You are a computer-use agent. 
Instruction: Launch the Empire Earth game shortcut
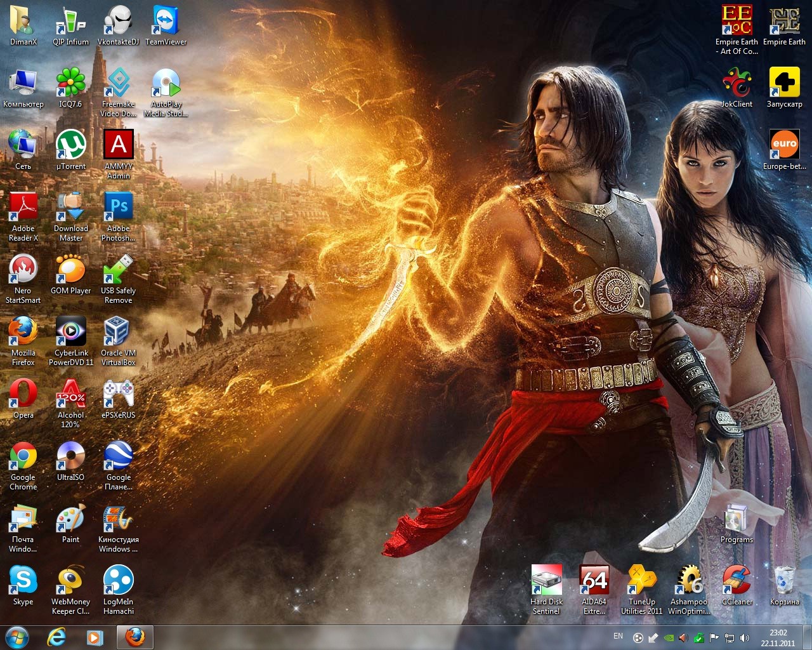pyautogui.click(x=784, y=25)
